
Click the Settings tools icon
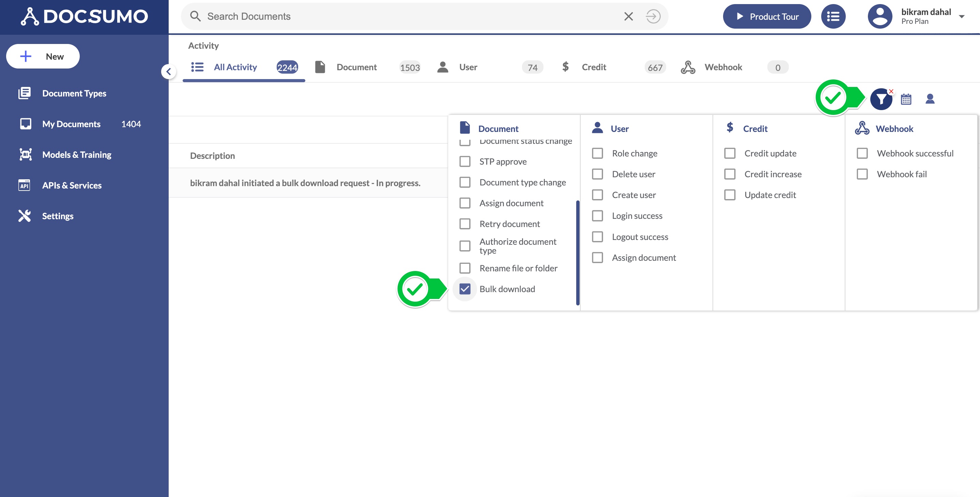click(25, 216)
